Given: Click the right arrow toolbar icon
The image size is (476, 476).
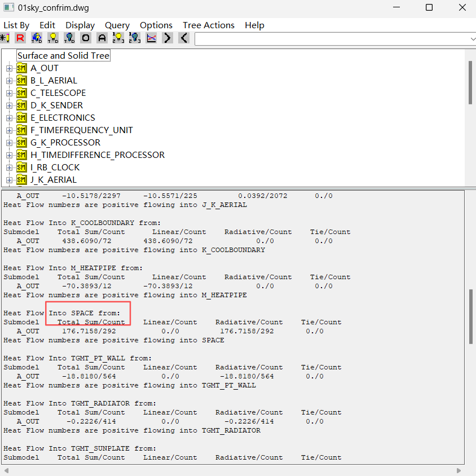Looking at the screenshot, I should click(x=168, y=38).
